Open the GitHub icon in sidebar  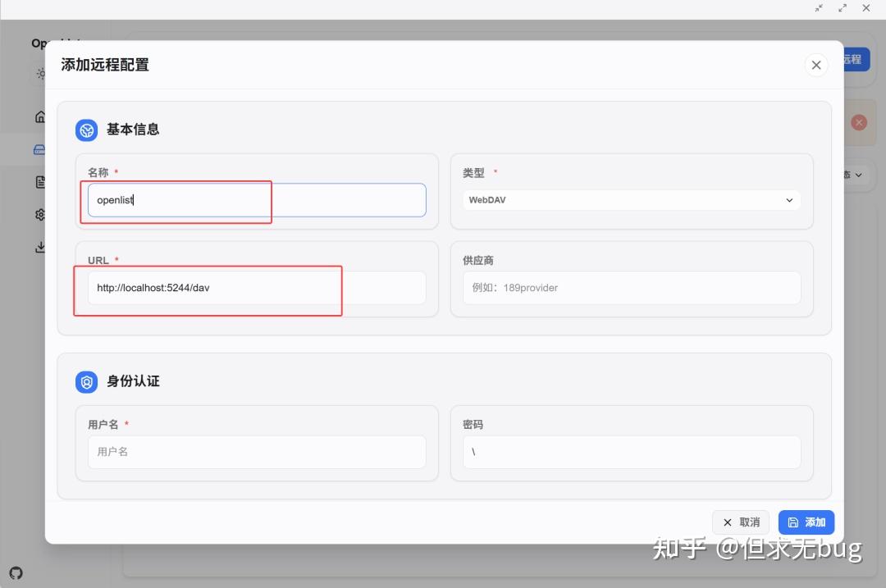click(16, 572)
